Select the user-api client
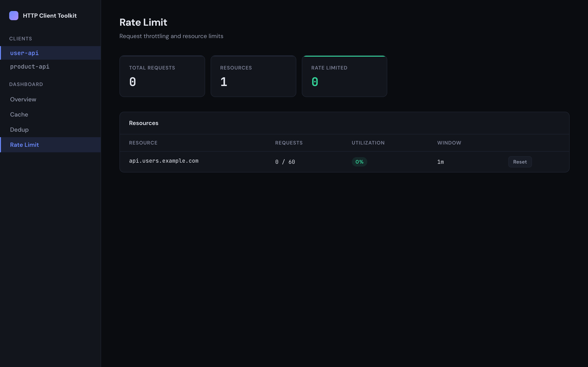 tap(24, 53)
